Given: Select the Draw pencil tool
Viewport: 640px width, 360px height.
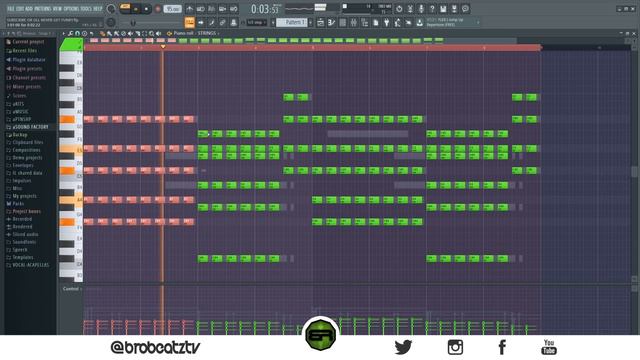Looking at the screenshot, I should click(102, 33).
